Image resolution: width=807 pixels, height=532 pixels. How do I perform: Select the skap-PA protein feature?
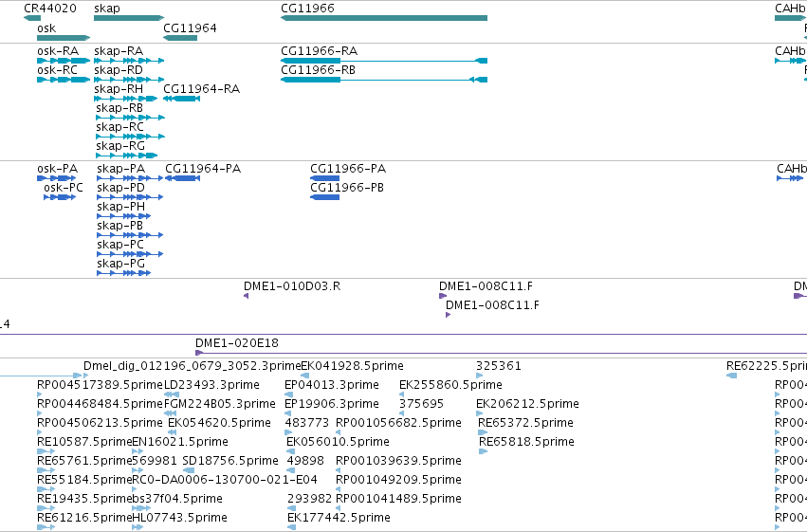point(130,178)
